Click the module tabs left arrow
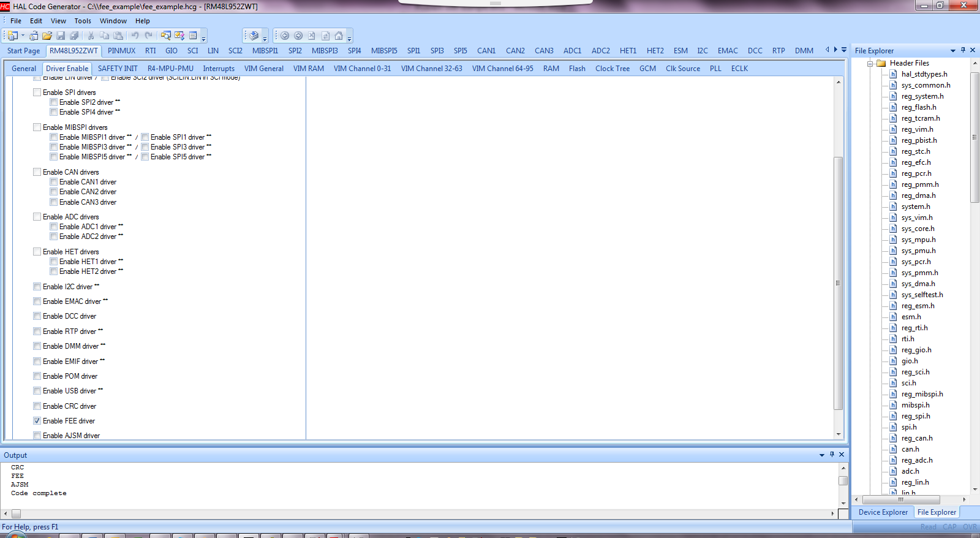Image resolution: width=980 pixels, height=538 pixels. click(827, 50)
